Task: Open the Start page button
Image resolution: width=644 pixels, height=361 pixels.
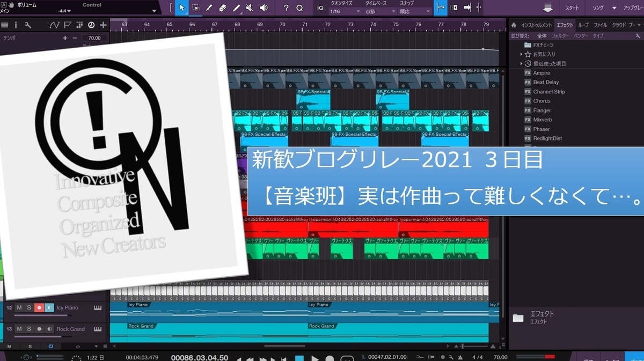Action: coord(572,8)
